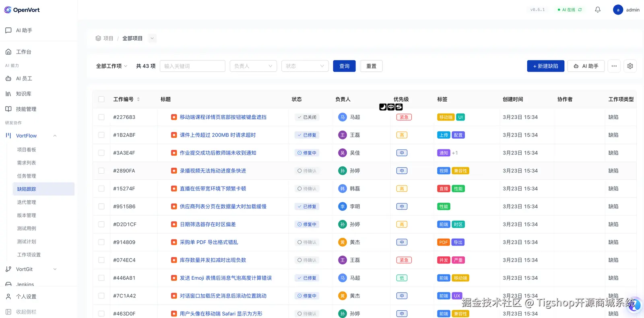Expand the VortGit menu chevron
This screenshot has width=644, height=318.
55,269
